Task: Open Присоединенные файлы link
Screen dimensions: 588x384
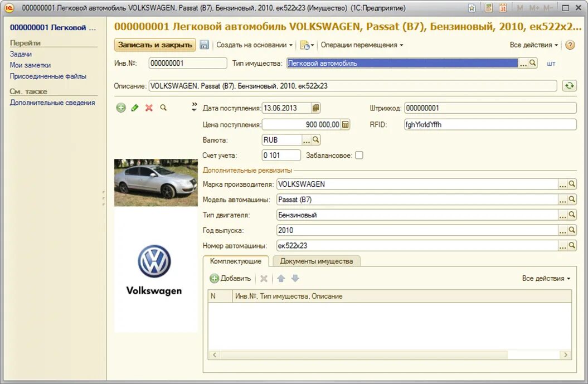Action: click(48, 76)
